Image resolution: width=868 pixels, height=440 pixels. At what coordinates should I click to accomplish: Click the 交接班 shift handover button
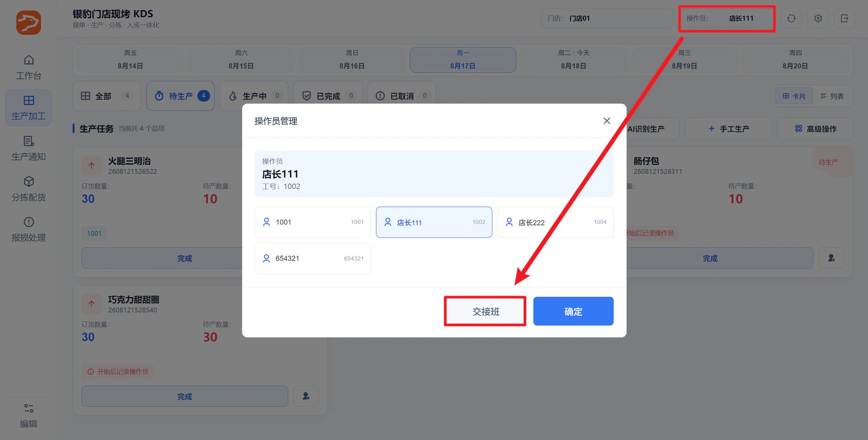coord(485,311)
